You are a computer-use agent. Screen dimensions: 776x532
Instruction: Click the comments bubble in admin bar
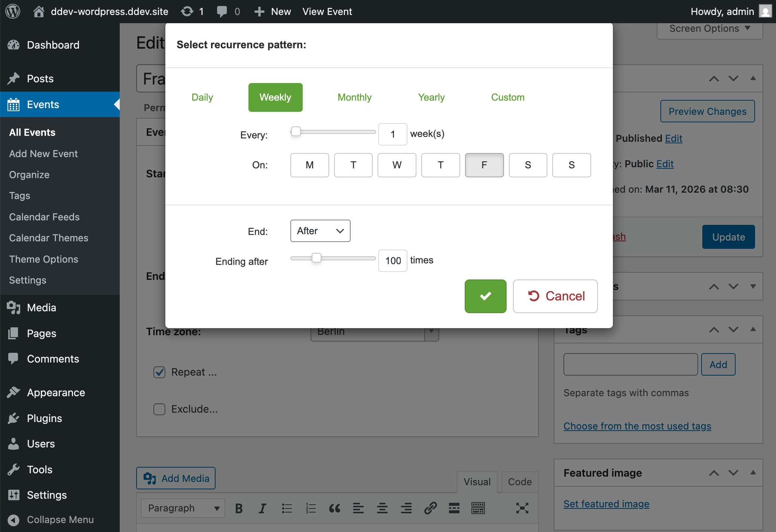click(222, 11)
